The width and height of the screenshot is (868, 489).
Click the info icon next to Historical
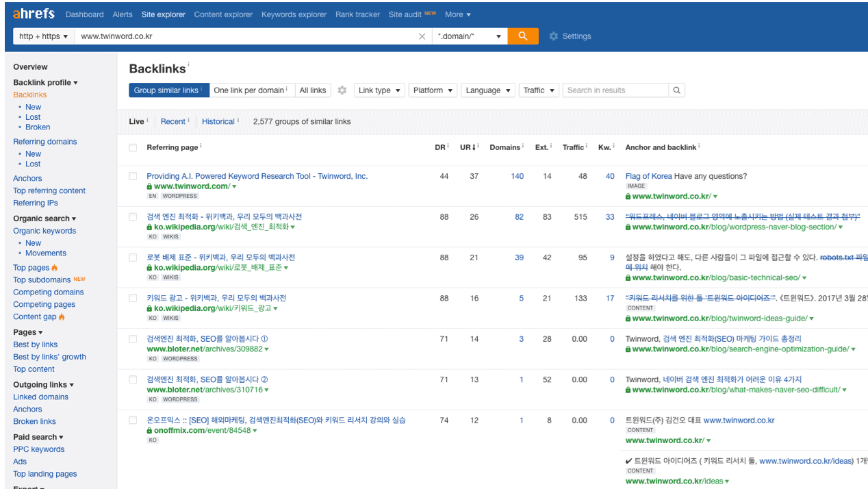tap(238, 121)
